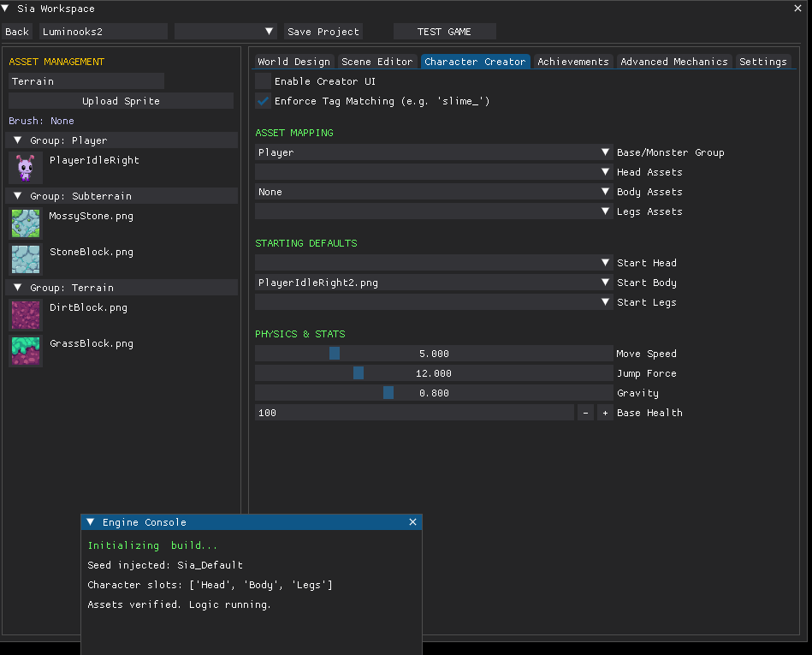Select the PlayerIdleRight sprite thumbnail

26,168
